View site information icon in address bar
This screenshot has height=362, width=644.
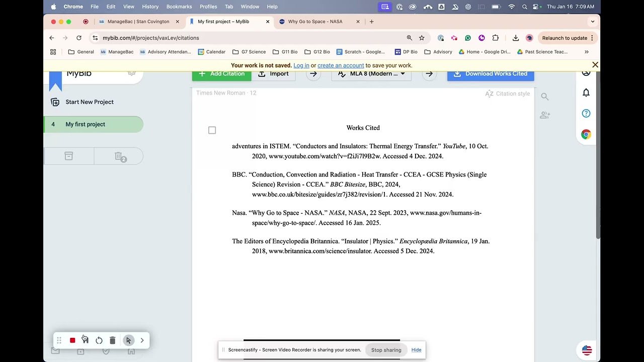[x=95, y=38]
